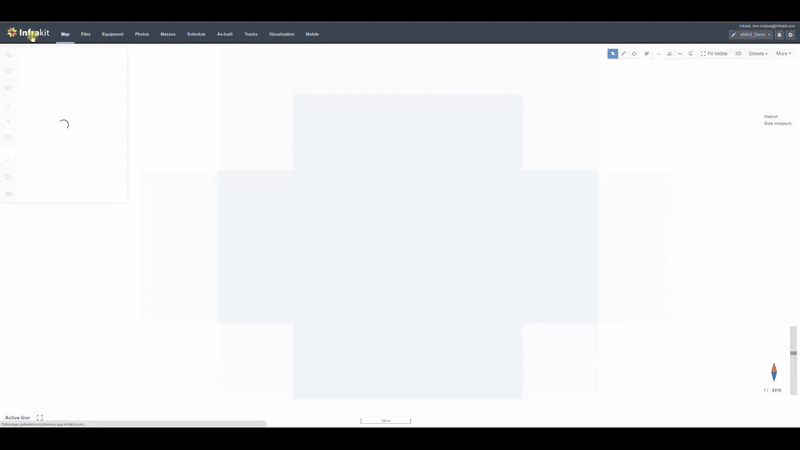Open the As-built tab

(x=225, y=34)
